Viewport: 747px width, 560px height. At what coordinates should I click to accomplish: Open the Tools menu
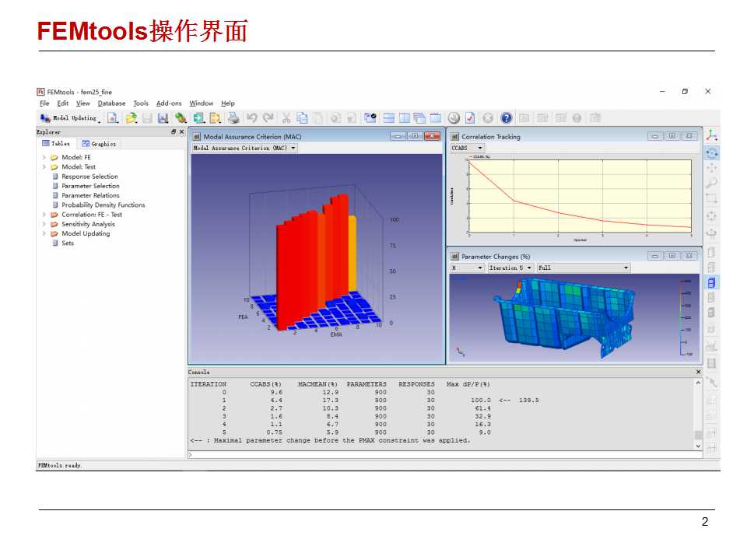[x=141, y=103]
